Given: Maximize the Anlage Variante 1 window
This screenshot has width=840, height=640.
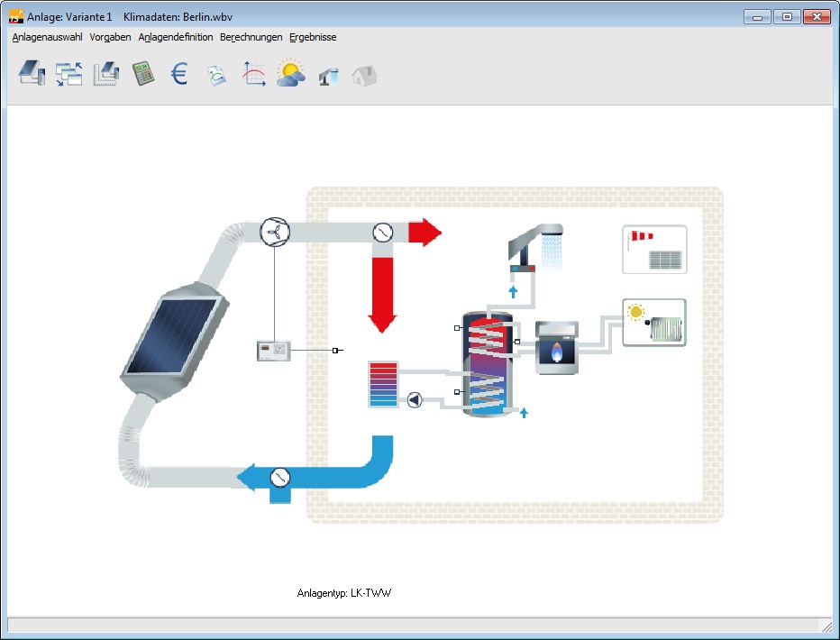Looking at the screenshot, I should click(x=787, y=16).
